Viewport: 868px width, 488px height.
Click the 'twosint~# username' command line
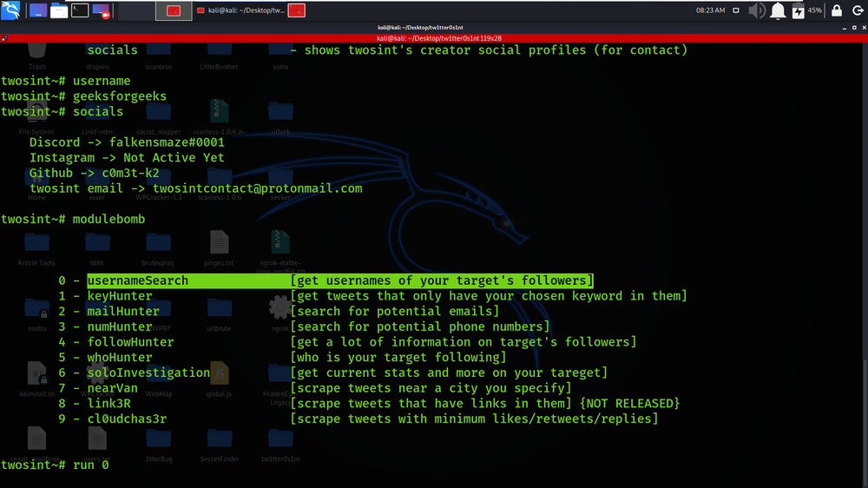(x=65, y=81)
